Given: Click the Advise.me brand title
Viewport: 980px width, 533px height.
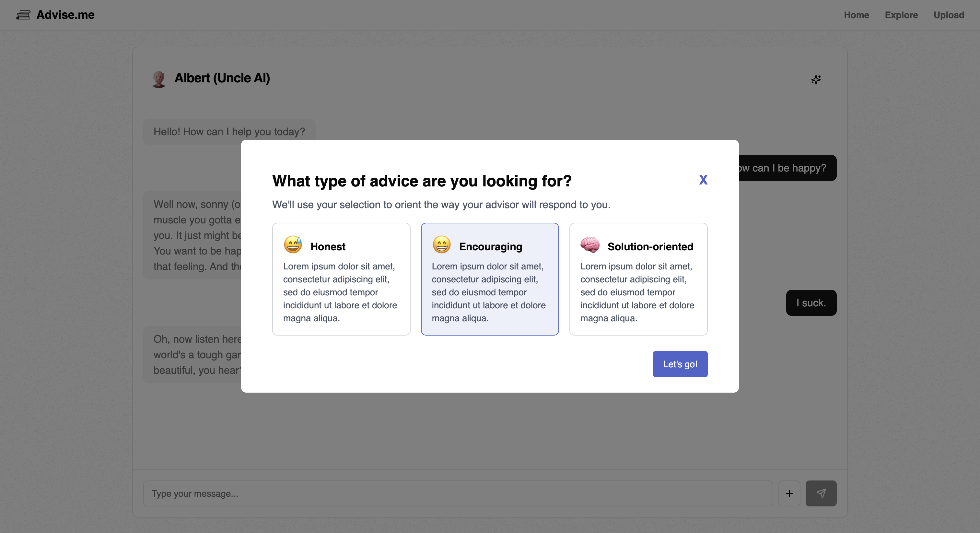Looking at the screenshot, I should pyautogui.click(x=65, y=15).
